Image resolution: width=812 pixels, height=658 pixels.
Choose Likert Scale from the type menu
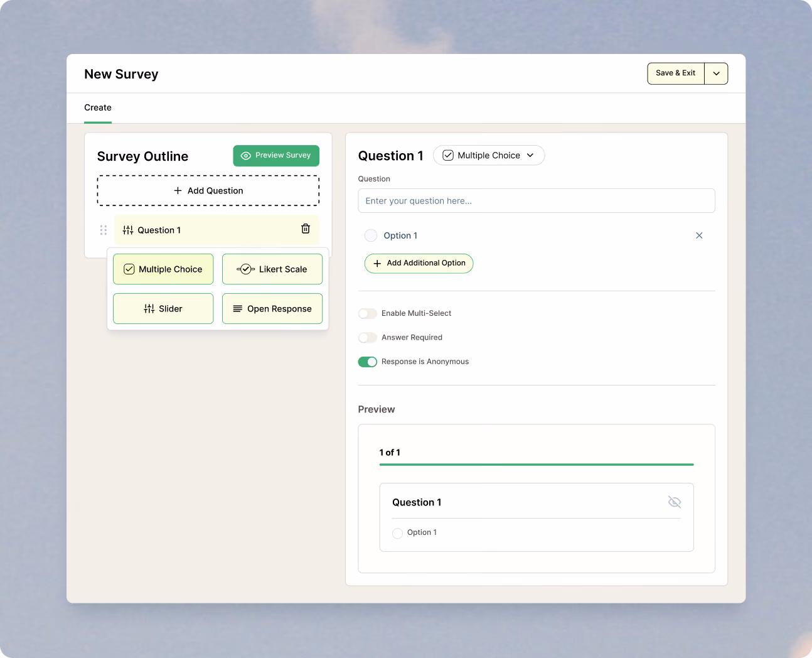tap(272, 269)
